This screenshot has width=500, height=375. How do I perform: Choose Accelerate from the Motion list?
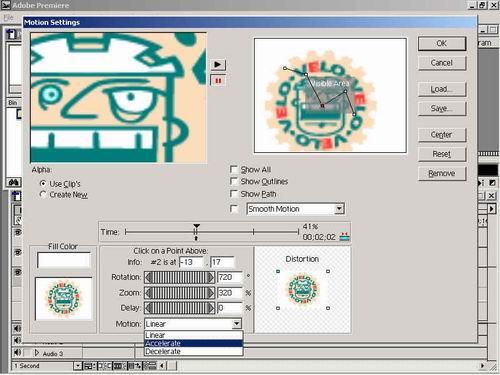193,343
